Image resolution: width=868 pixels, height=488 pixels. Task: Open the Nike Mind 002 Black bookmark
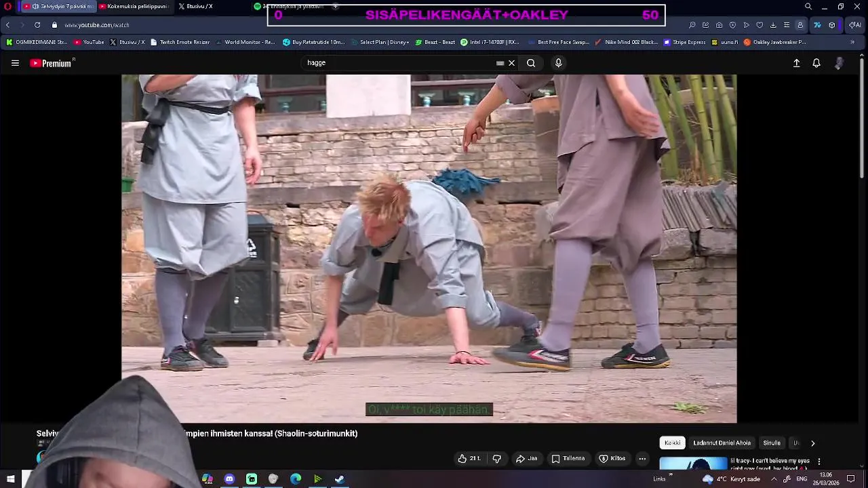point(626,42)
